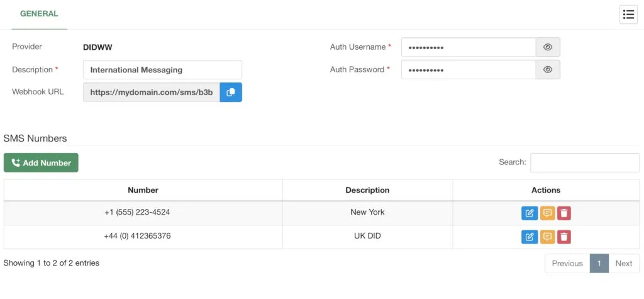Select page 1 in pagination
The image size is (644, 299).
(x=599, y=264)
